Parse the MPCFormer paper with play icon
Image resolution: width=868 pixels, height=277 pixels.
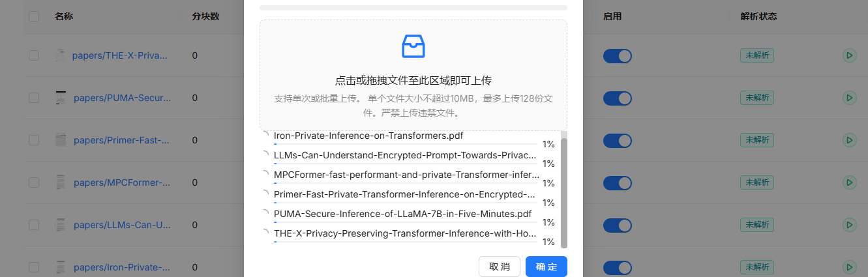[848, 182]
